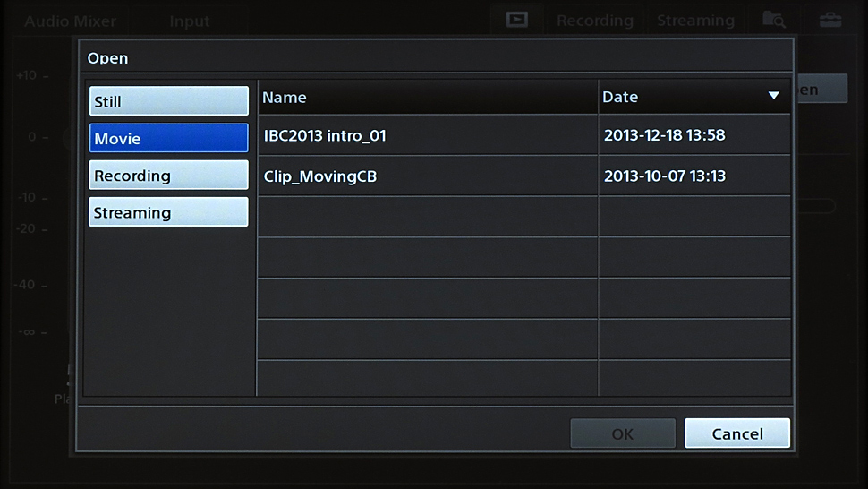The width and height of the screenshot is (868, 489).
Task: Open the toolbox settings icon
Action: pyautogui.click(x=830, y=20)
